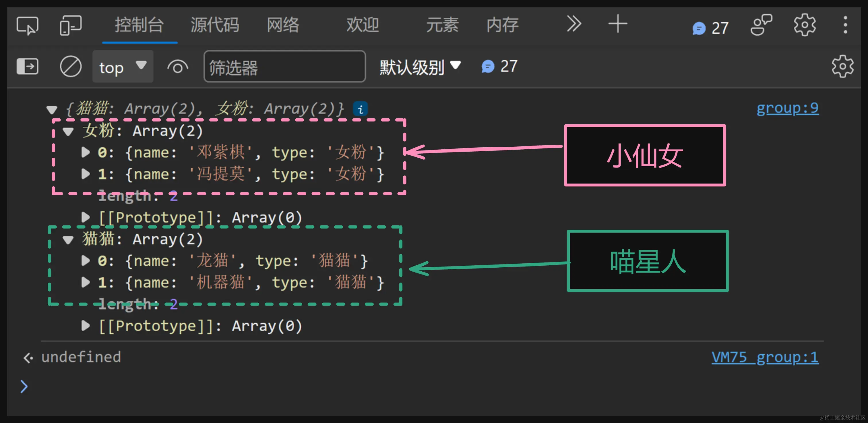Expand the 龙猫 object entry
This screenshot has height=423, width=868.
(86, 260)
